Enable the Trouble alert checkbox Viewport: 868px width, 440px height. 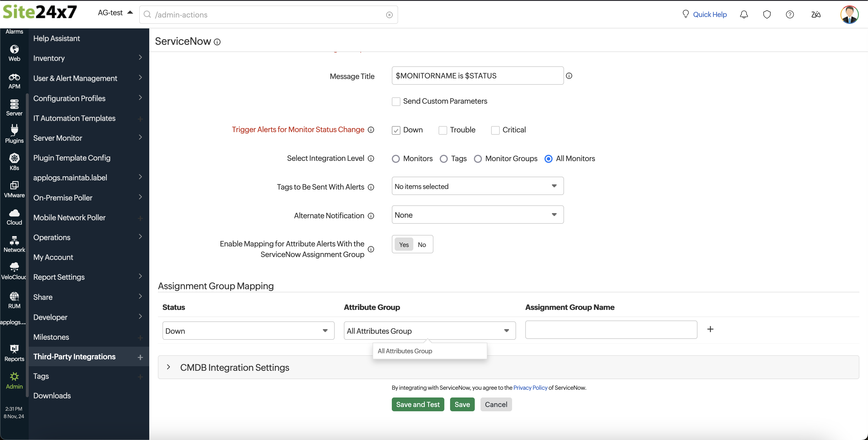443,130
